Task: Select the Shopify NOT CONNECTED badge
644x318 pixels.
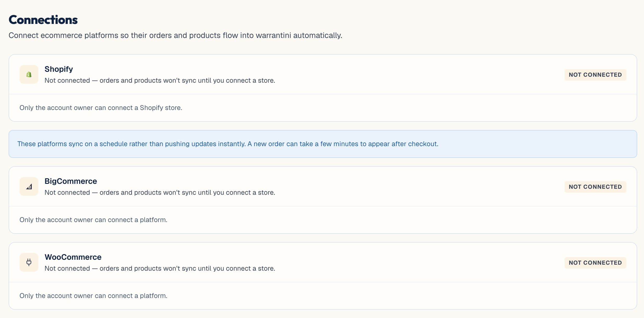Action: coord(595,75)
